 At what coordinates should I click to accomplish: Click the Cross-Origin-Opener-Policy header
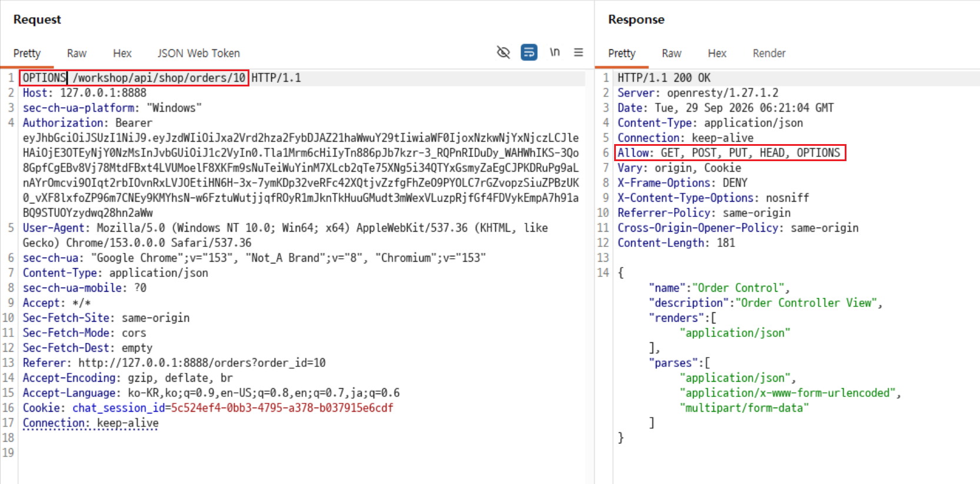[x=738, y=228]
